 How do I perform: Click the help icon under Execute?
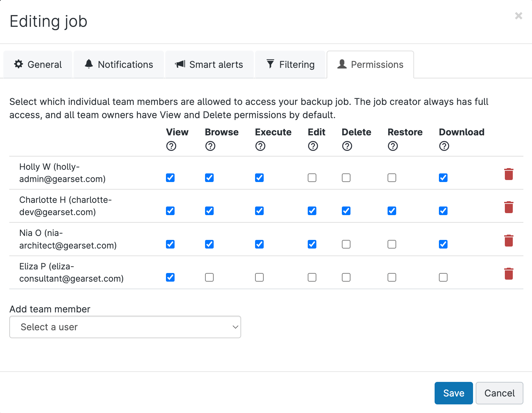tap(260, 146)
